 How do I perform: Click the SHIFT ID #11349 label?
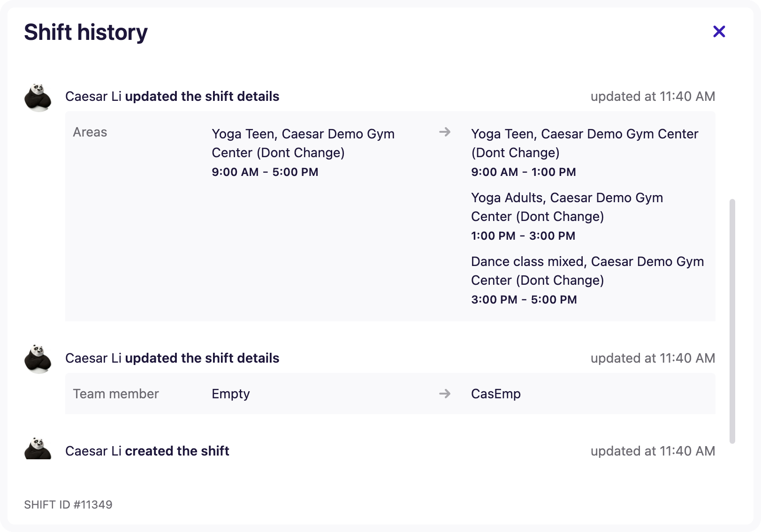pos(68,505)
